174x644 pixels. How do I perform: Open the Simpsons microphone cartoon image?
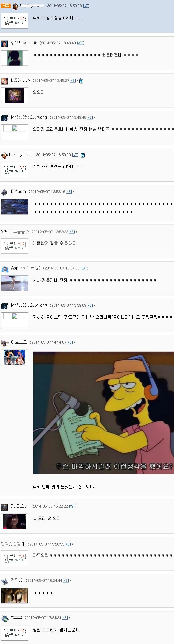(x=103, y=412)
